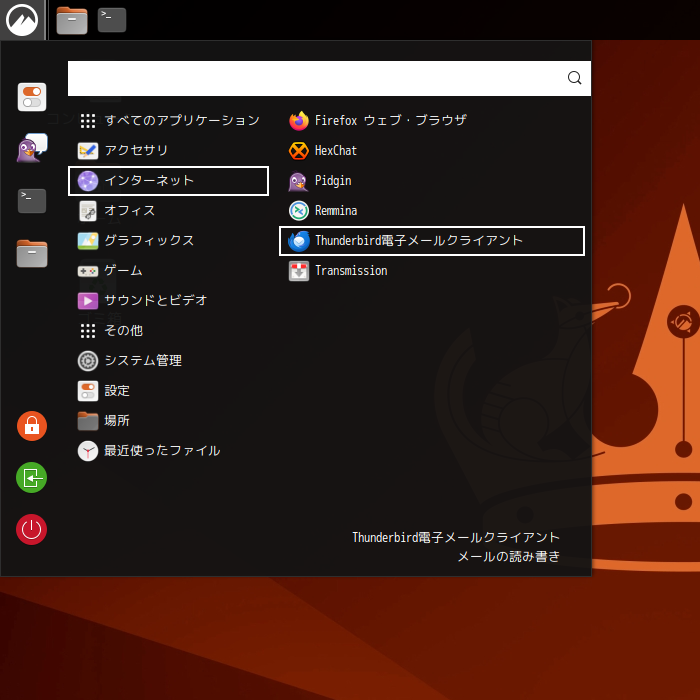Select システム管理 category
This screenshot has width=700, height=700.
click(x=168, y=361)
